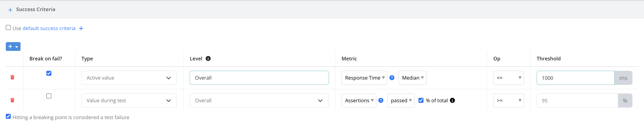This screenshot has height=130, width=644.
Task: Click the threshold field showing 1000
Action: 575,78
